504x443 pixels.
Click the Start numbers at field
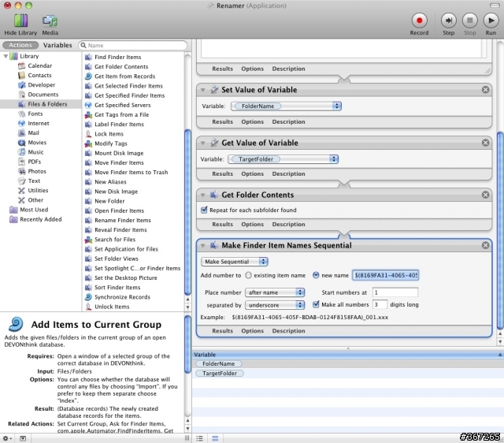(395, 292)
